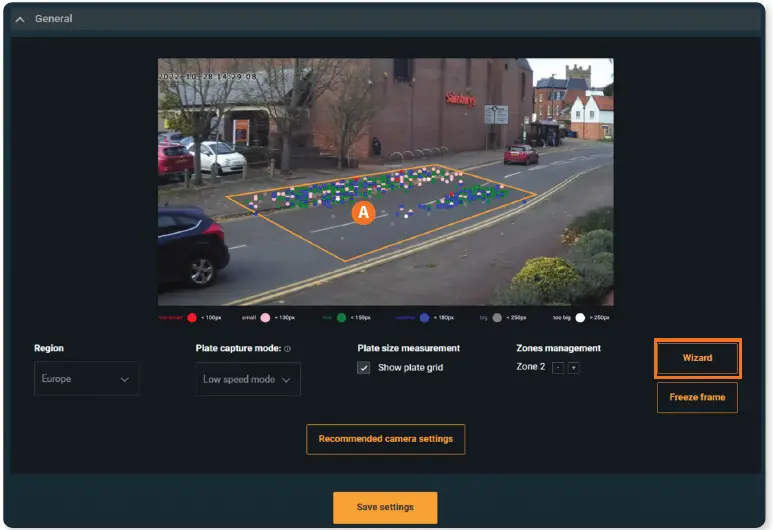Open Recommended camera settings

pyautogui.click(x=386, y=439)
